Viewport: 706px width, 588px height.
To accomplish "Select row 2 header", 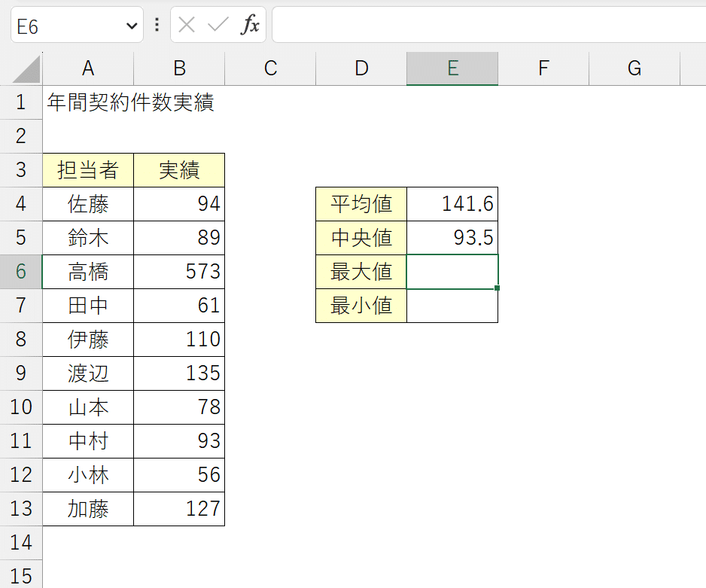I will tap(21, 136).
